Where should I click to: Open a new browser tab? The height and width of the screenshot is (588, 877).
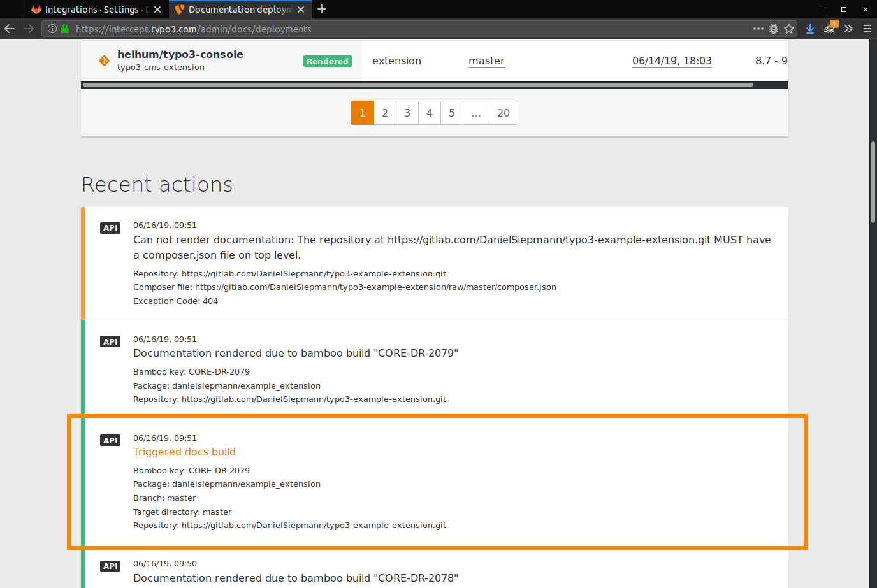coord(322,9)
